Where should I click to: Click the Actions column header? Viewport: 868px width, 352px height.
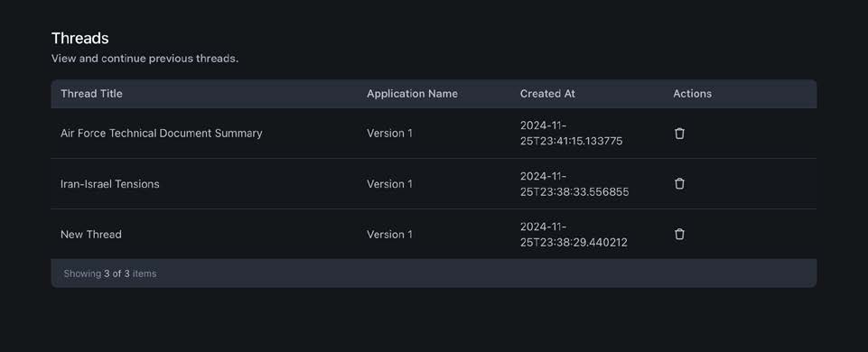pyautogui.click(x=692, y=94)
